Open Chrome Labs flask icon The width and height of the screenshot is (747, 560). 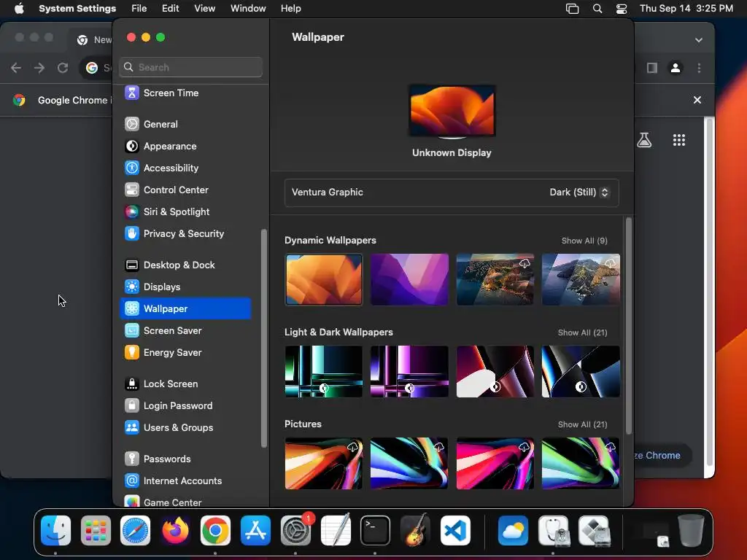644,140
